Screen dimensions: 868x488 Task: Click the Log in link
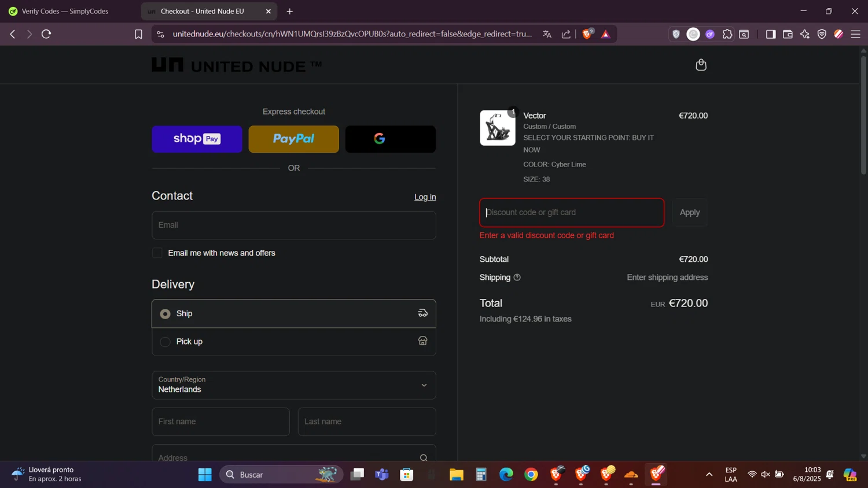(x=425, y=197)
